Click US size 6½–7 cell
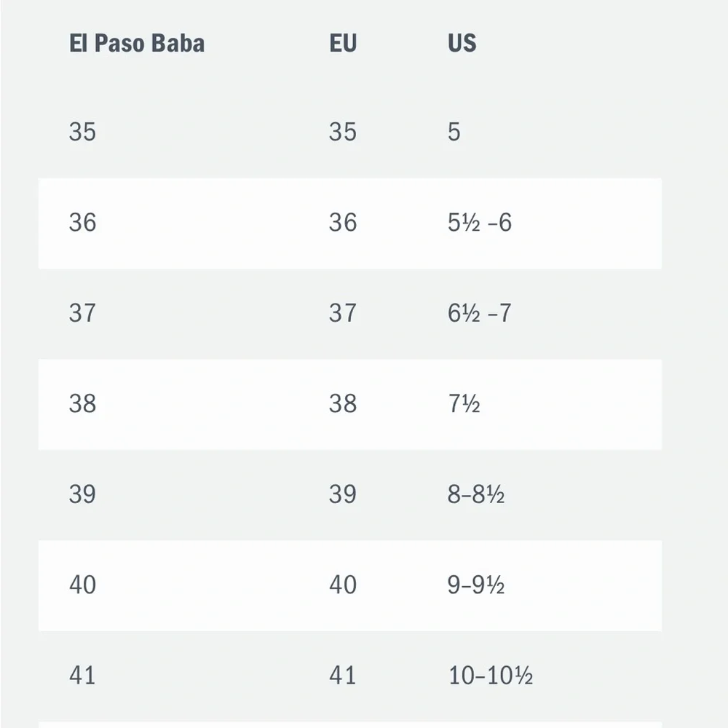This screenshot has width=728, height=728. tap(479, 313)
